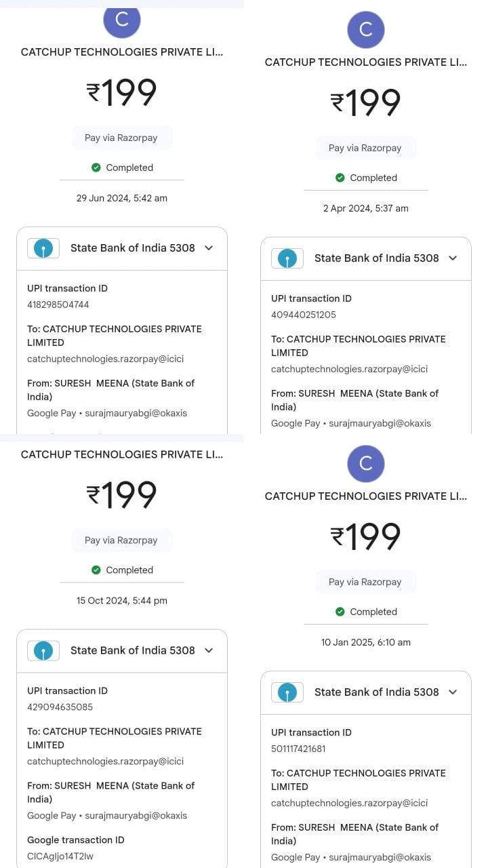
Task: Select UPI transaction ID 418298504744
Action: coord(58,304)
